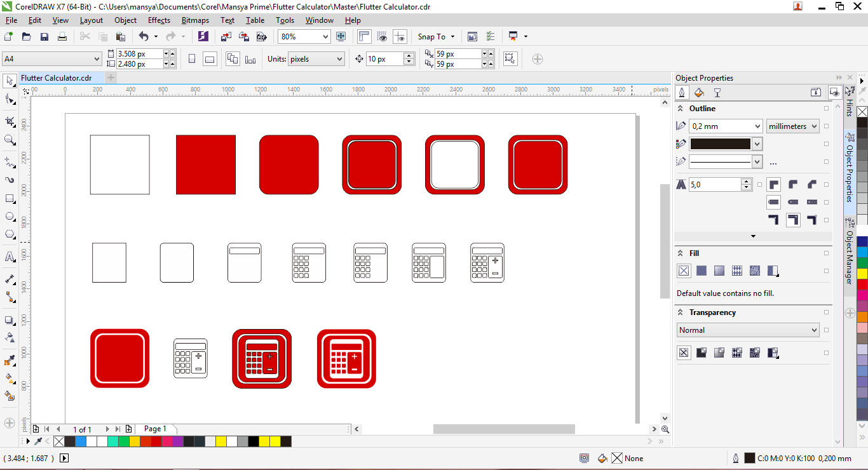Image resolution: width=868 pixels, height=470 pixels.
Task: Open the page size A4 dropdown
Action: [97, 59]
